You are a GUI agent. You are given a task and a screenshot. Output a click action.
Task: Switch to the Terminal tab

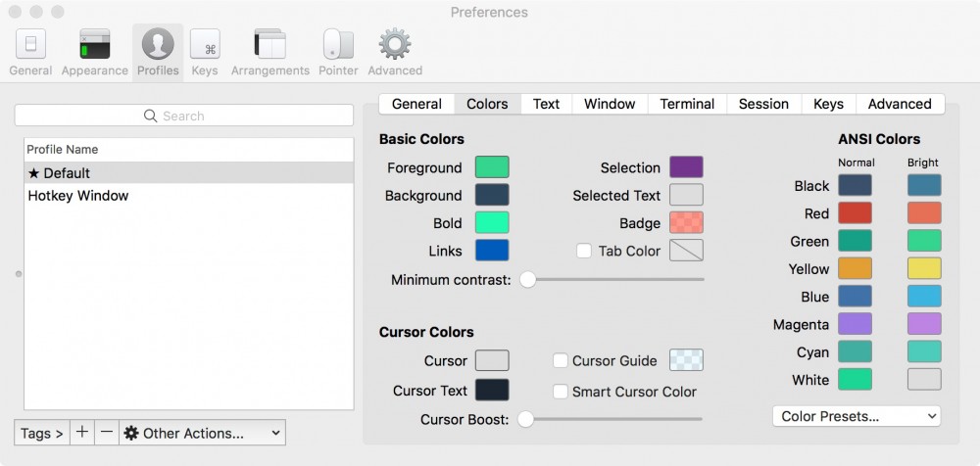click(687, 104)
